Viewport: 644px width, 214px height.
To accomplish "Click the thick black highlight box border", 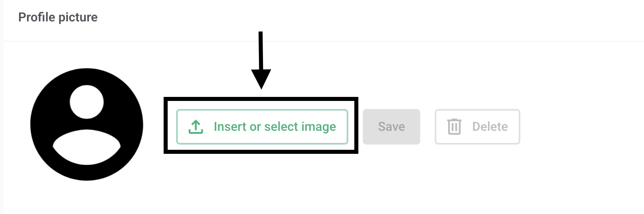I will click(261, 99).
